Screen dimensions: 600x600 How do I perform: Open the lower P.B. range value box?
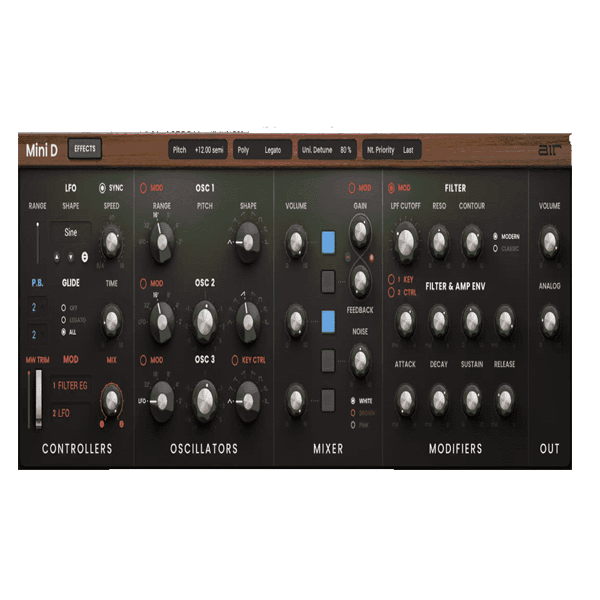click(37, 334)
